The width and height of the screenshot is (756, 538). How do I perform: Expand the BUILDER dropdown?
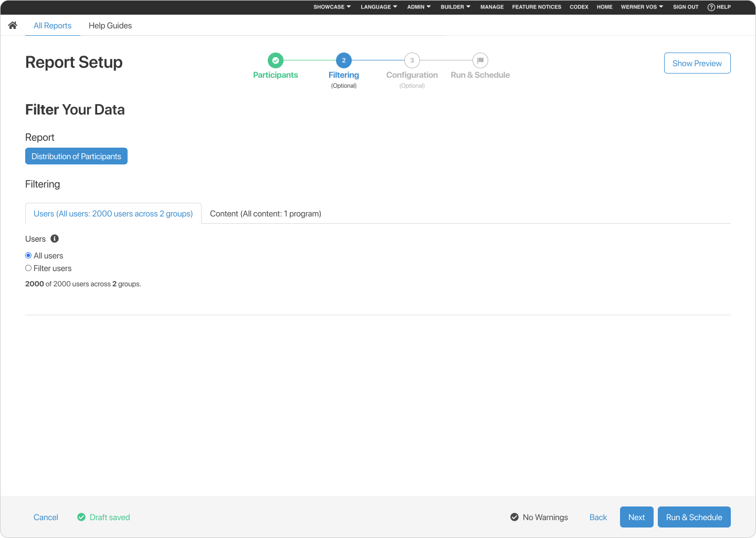[455, 7]
